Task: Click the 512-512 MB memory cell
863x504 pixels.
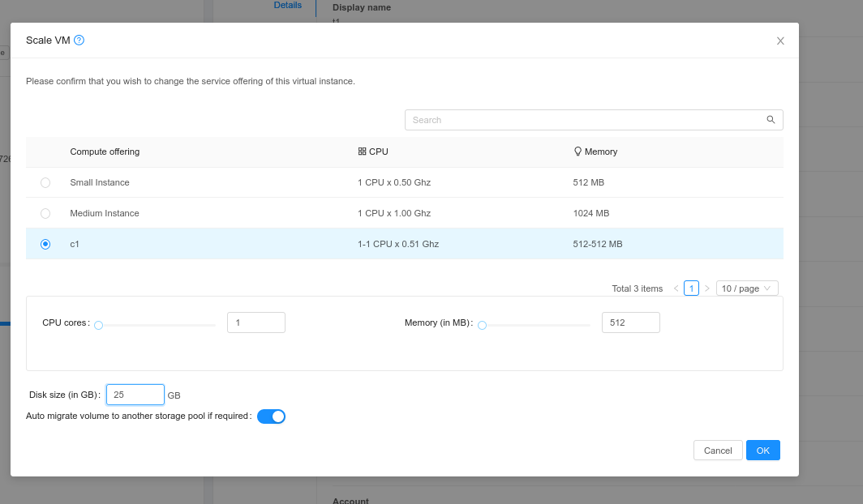Action: [x=598, y=244]
